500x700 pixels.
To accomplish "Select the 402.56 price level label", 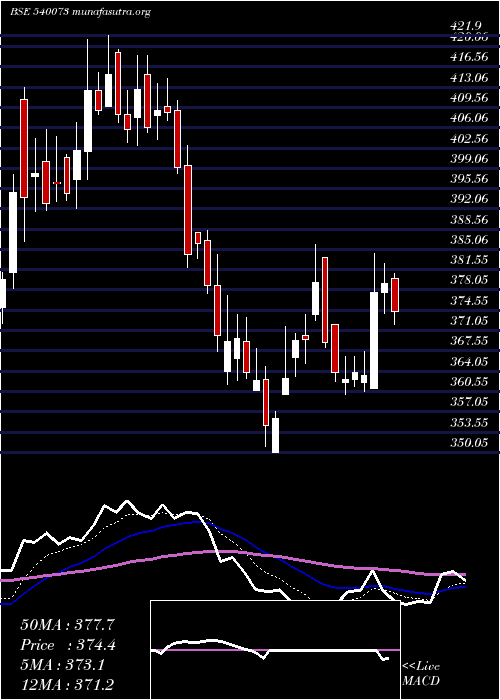I will [467, 139].
